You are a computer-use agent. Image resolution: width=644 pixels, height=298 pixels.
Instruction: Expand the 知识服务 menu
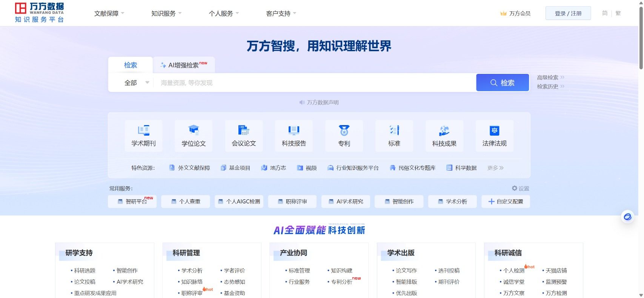tap(166, 14)
